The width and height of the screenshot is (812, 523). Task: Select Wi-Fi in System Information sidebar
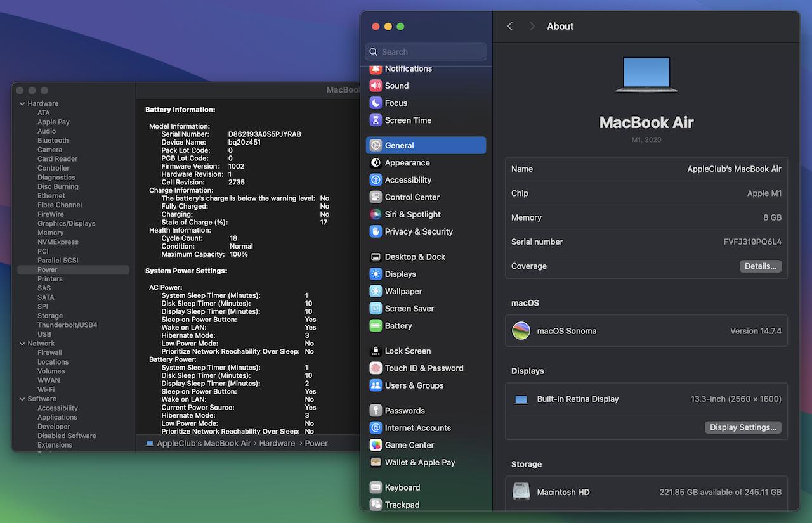(x=46, y=389)
